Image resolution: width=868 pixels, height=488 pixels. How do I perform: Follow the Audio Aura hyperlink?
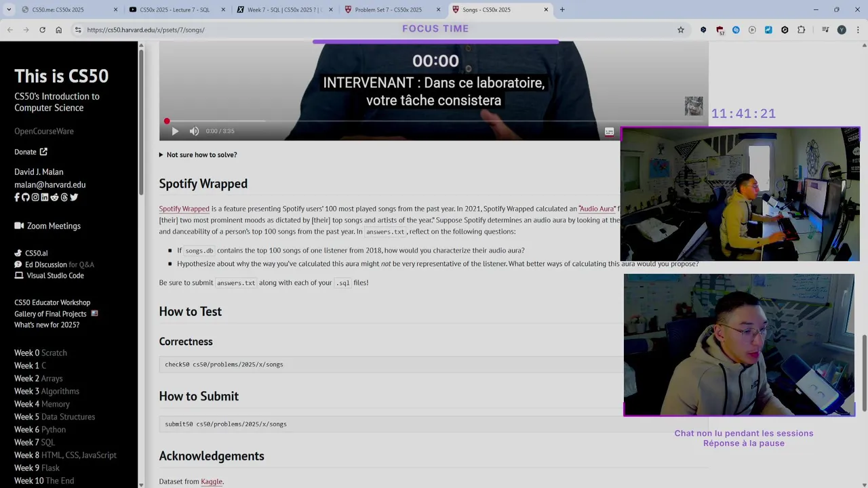(597, 209)
